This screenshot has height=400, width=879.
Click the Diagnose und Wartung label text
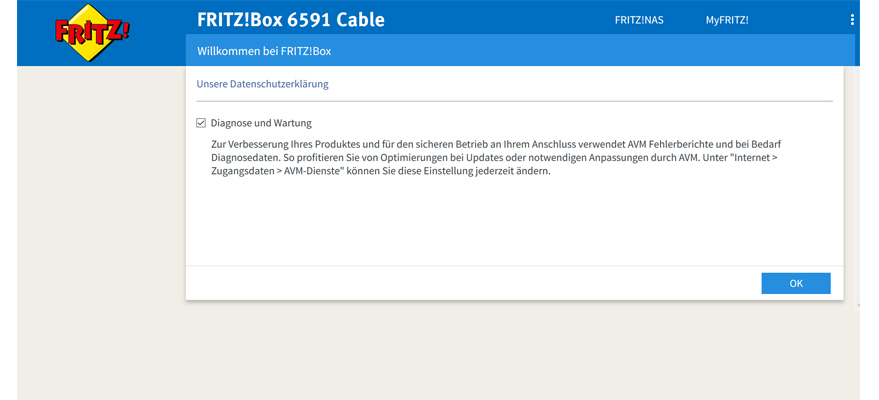261,123
